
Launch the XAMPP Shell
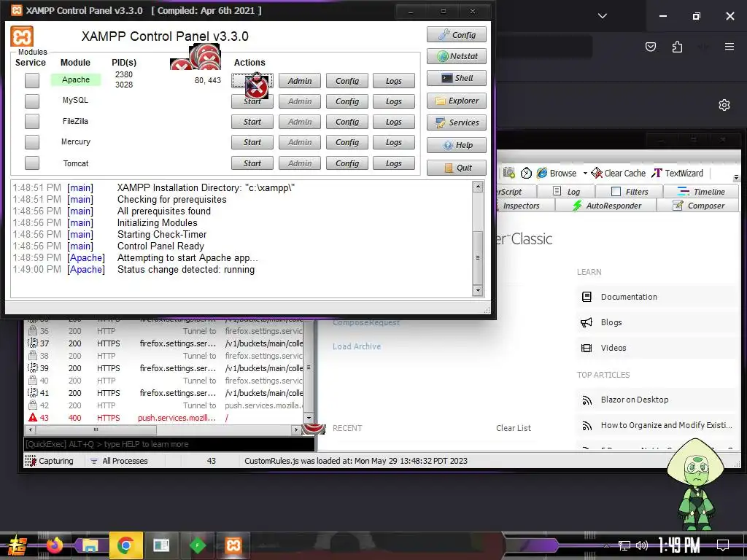pos(457,78)
